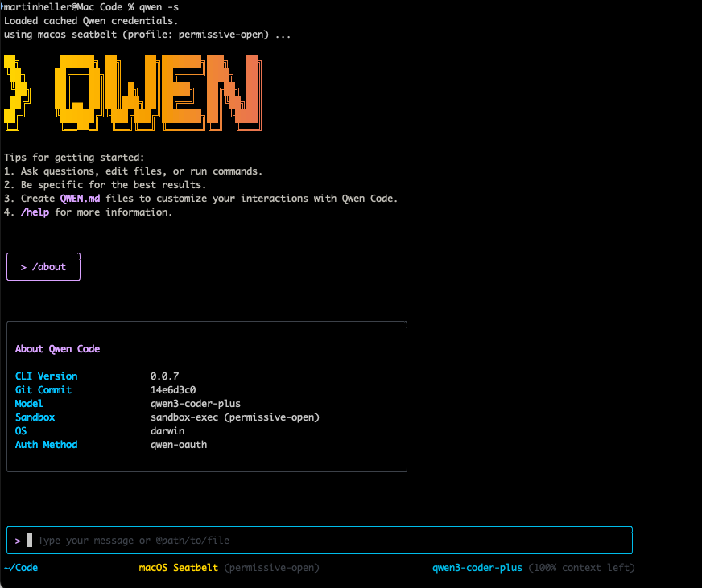The image size is (702, 588).
Task: Click the highlighted 'QWEN.md' text
Action: (x=81, y=198)
